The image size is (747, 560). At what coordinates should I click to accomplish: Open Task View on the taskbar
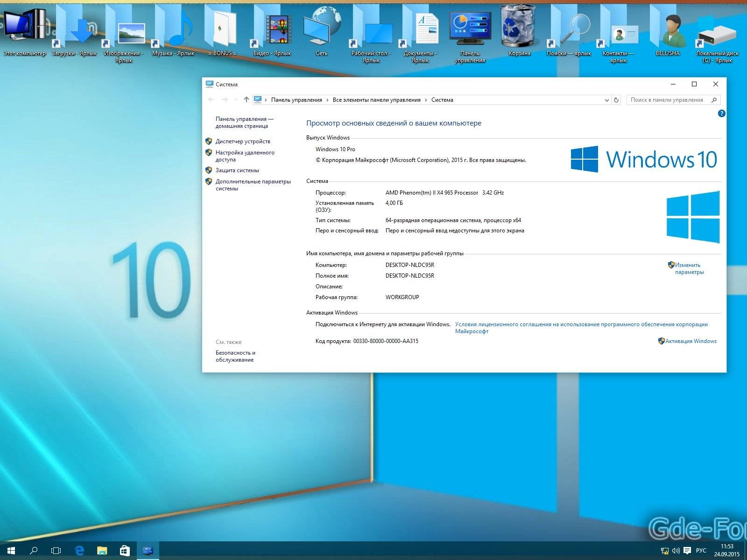(56, 551)
